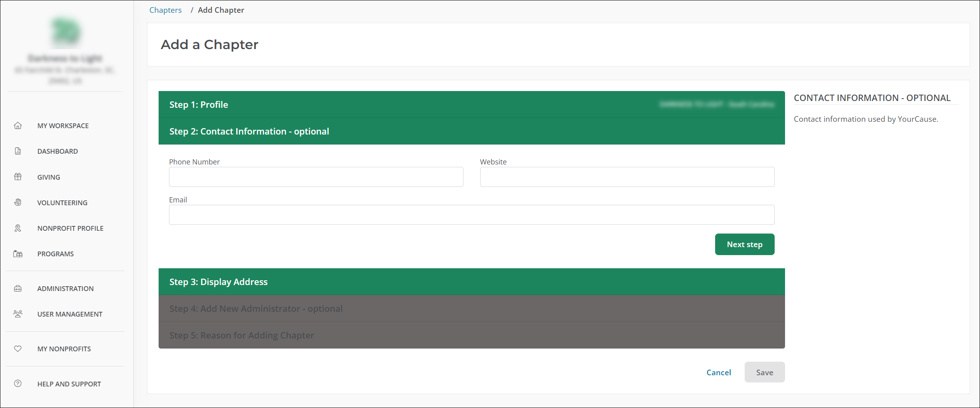Screen dimensions: 980x408
Task: Click the Help and Support question icon
Action: click(18, 384)
